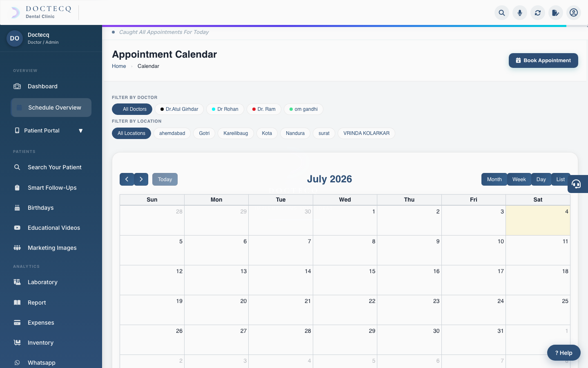Click the Book Appointment button

[543, 61]
